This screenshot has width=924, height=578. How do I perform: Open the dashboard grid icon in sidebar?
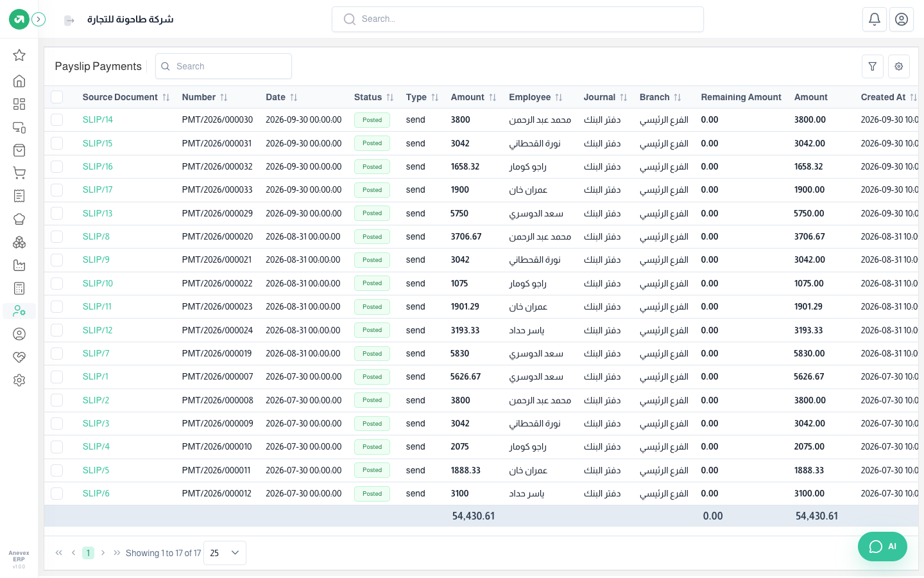(19, 104)
